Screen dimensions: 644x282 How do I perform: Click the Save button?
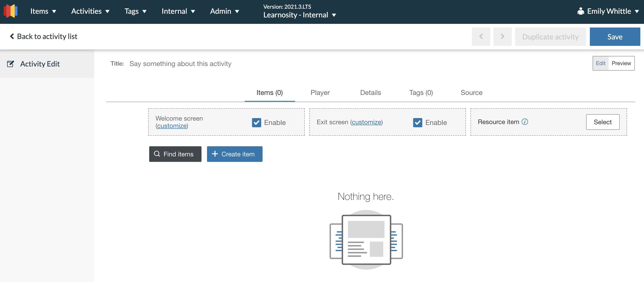tap(615, 37)
